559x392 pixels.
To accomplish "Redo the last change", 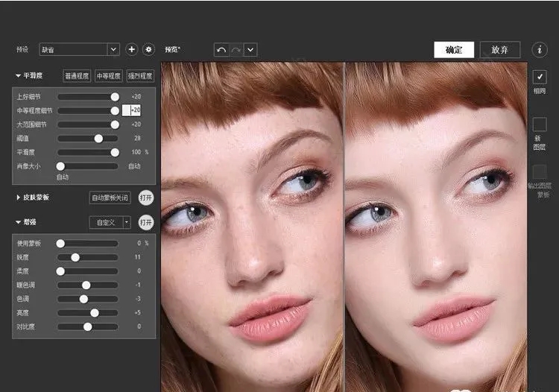I will pyautogui.click(x=236, y=50).
